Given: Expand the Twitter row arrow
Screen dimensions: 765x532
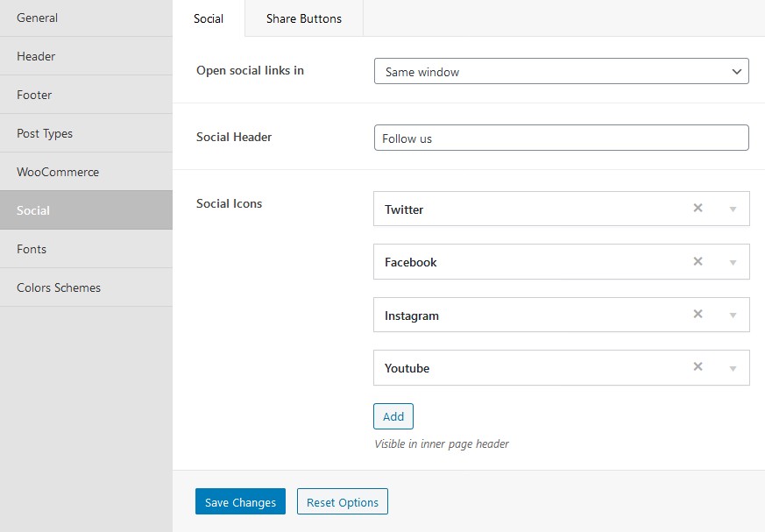Looking at the screenshot, I should 733,209.
